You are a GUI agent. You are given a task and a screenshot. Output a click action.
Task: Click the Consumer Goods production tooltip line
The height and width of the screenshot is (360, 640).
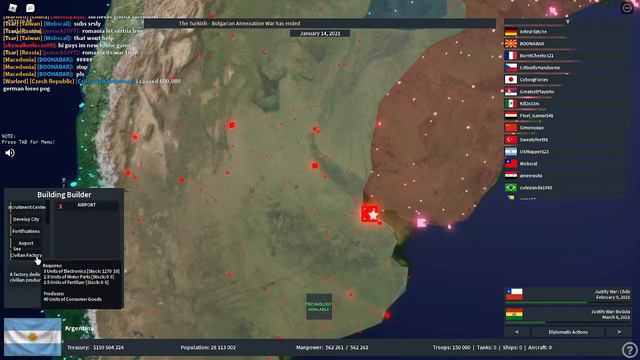(73, 299)
